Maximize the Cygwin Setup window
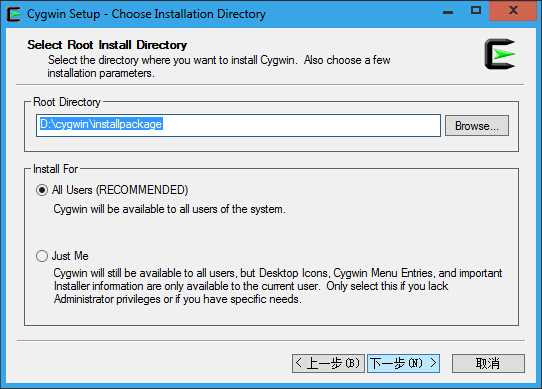 pyautogui.click(x=476, y=11)
